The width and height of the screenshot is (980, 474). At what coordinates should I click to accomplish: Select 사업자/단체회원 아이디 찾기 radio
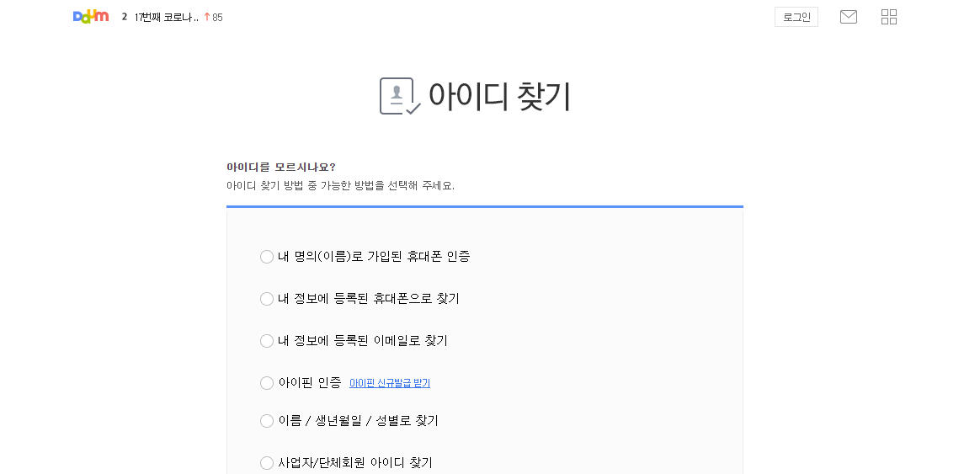click(267, 463)
